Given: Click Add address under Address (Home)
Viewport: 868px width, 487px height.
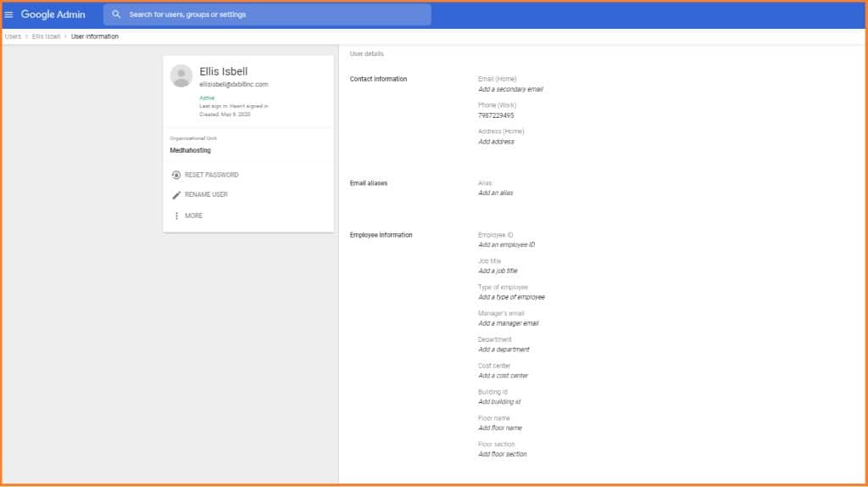Looking at the screenshot, I should (496, 142).
